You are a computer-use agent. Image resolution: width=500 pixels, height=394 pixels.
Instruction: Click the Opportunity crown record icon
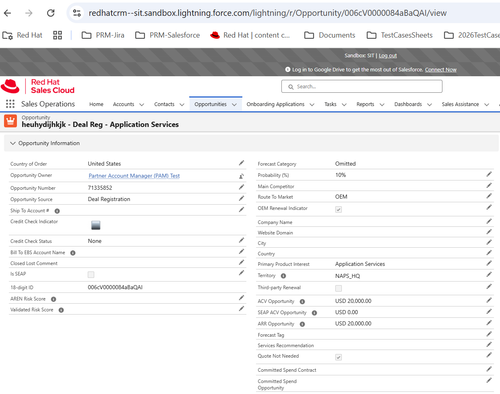pos(10,121)
